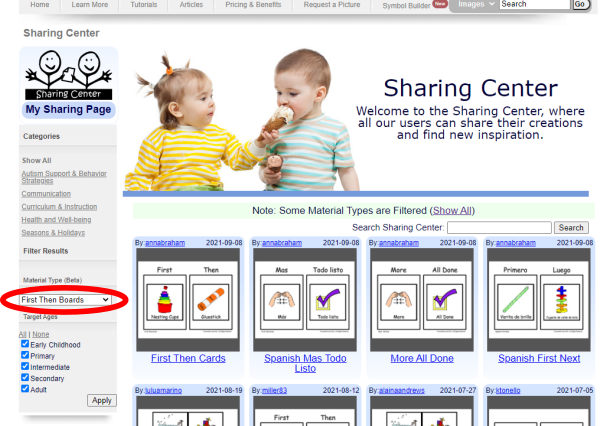Expand the Images search type dropdown
The width and height of the screenshot is (600, 426).
click(x=476, y=4)
